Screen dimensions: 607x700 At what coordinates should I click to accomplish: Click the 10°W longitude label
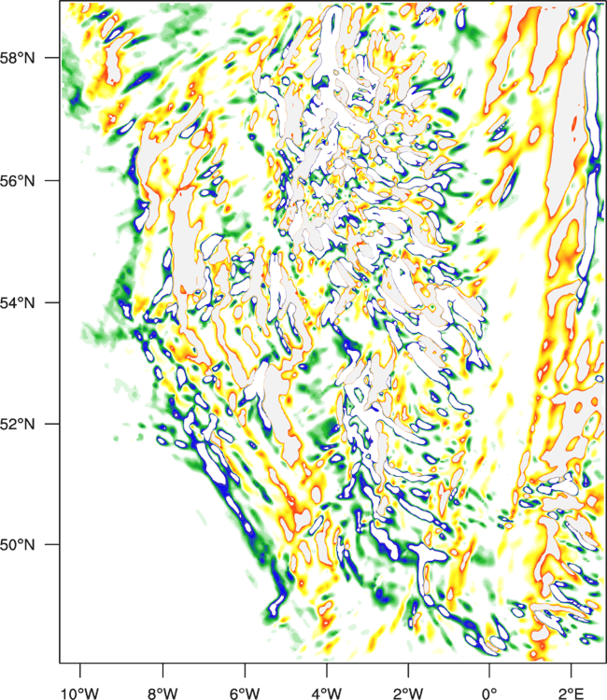click(80, 693)
